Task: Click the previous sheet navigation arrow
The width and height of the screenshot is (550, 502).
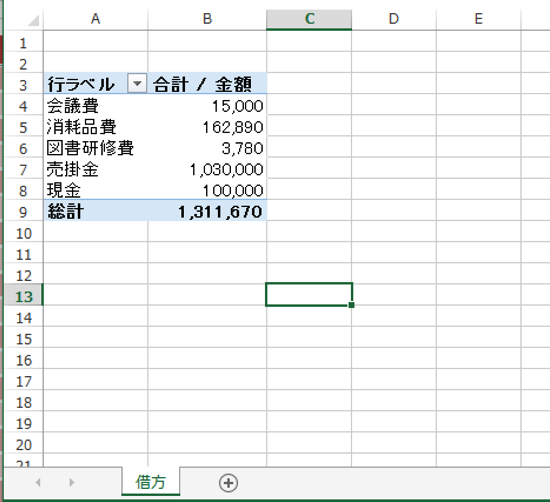Action: (x=38, y=483)
